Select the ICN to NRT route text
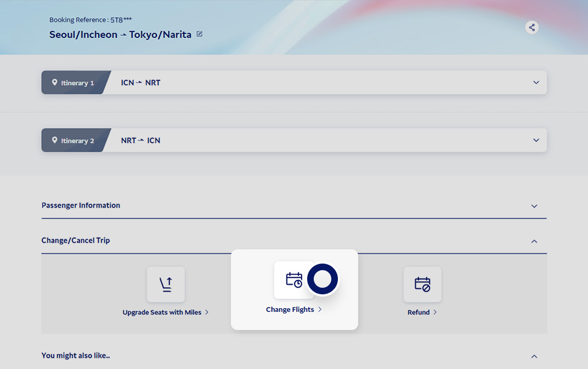The width and height of the screenshot is (588, 369). [140, 82]
